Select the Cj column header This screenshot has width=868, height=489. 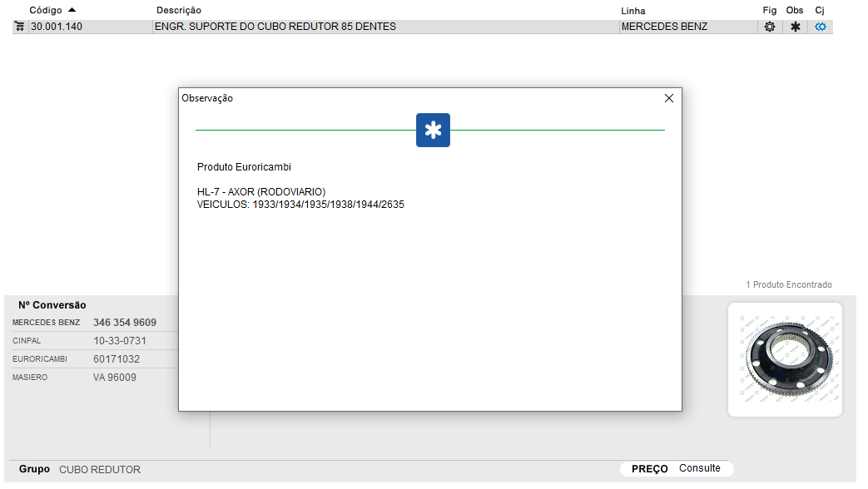[x=820, y=10]
